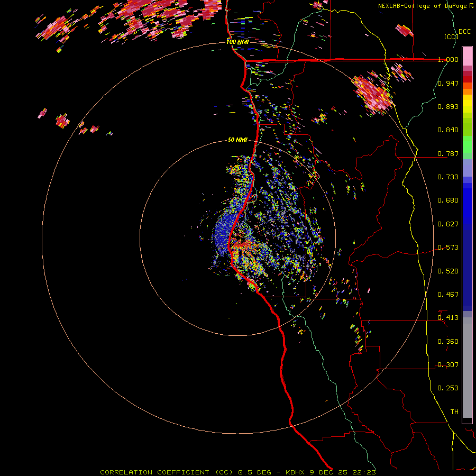Select the 1.000 value on color scale
The height and width of the screenshot is (476, 476).
(x=448, y=59)
